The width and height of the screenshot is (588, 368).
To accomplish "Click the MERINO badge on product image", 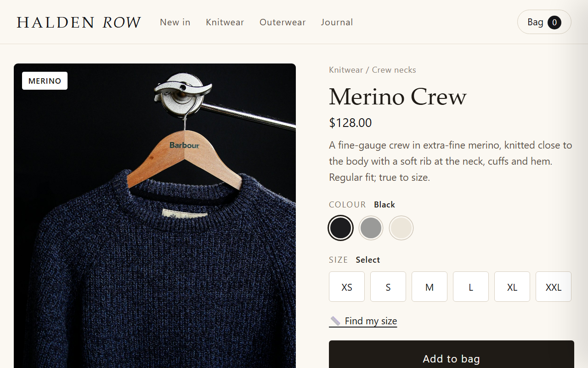I will tap(45, 81).
